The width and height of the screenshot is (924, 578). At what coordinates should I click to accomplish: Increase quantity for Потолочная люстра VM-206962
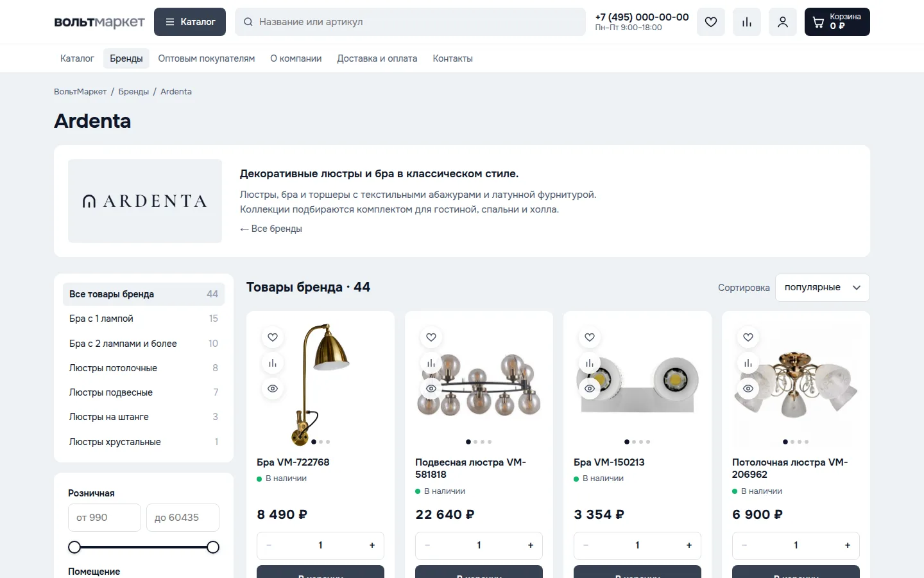point(848,545)
